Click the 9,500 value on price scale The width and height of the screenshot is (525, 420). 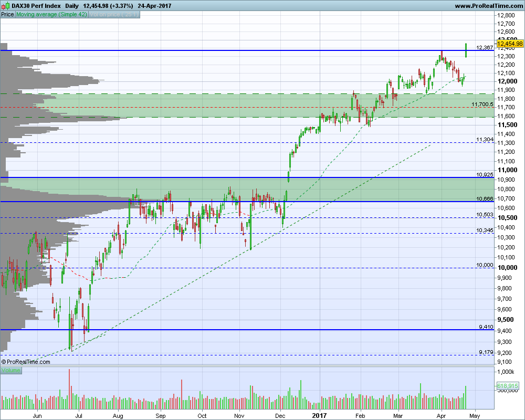506,320
